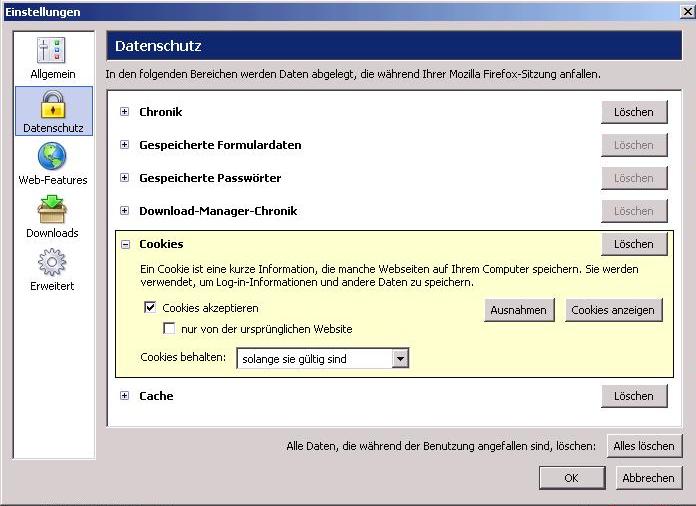
Task: Open the Erweitert gear icon
Action: (52, 264)
